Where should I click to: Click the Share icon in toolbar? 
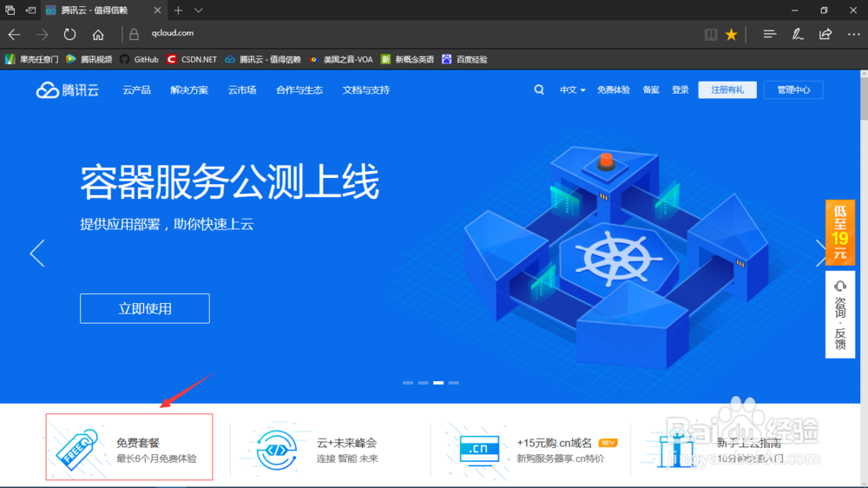[825, 35]
